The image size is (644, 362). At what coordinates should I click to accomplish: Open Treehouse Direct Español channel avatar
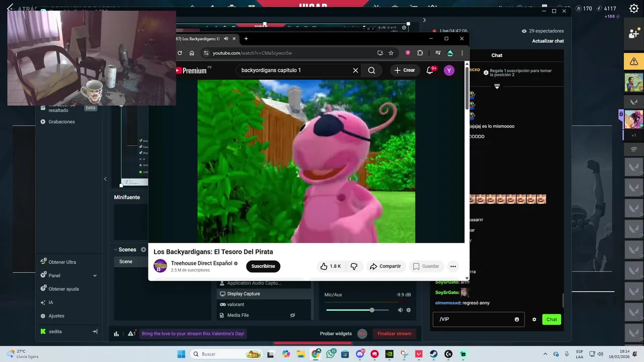(160, 266)
